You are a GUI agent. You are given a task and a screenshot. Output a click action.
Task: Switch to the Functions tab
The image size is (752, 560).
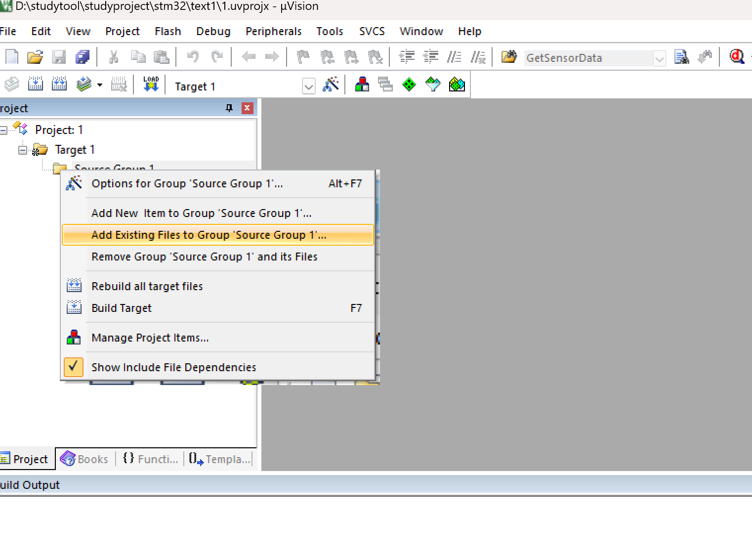coord(150,459)
